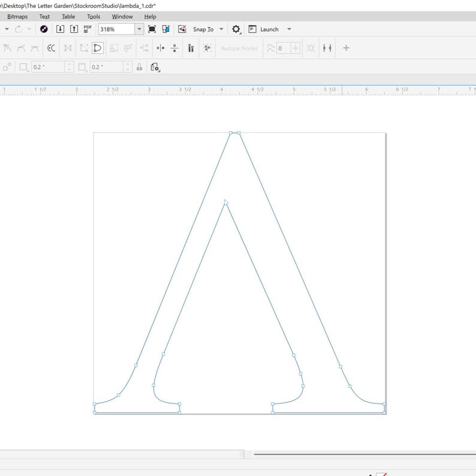
Task: Click the Select all nodes icon
Action: click(x=207, y=48)
